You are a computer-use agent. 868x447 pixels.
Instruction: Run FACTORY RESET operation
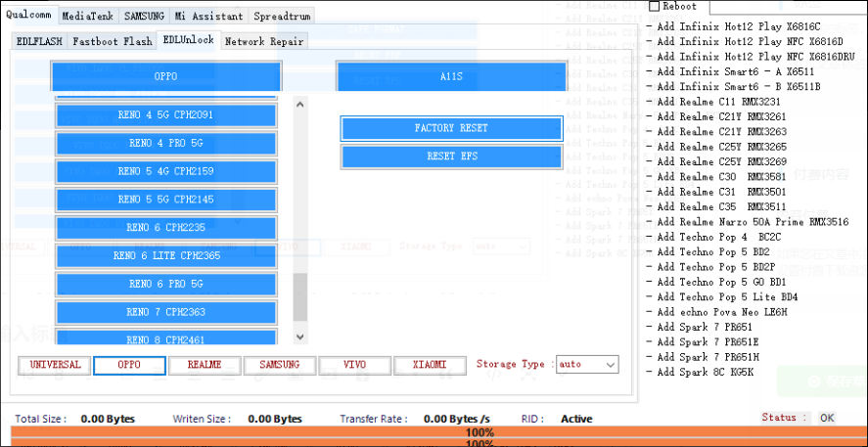point(451,128)
